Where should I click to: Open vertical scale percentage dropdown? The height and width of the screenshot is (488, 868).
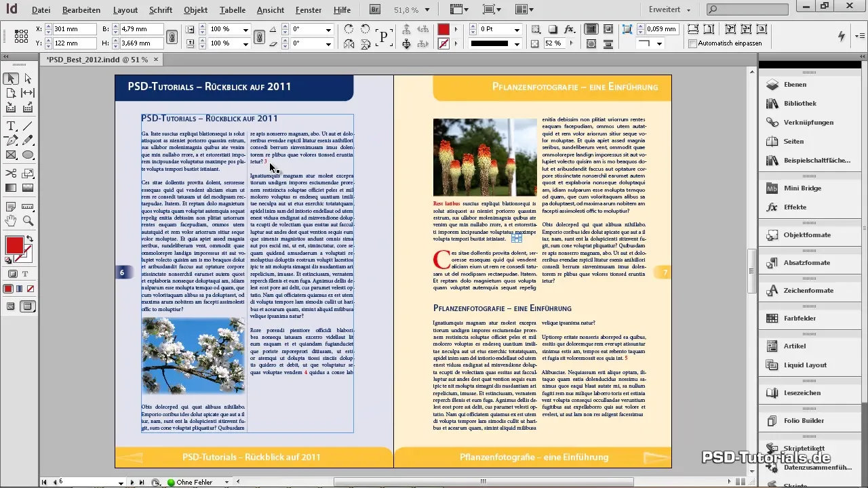245,43
